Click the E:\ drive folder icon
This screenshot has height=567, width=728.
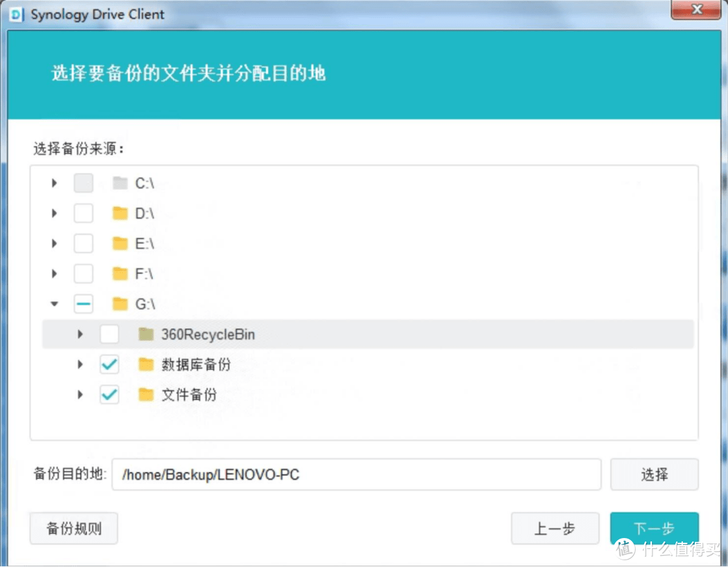[119, 243]
